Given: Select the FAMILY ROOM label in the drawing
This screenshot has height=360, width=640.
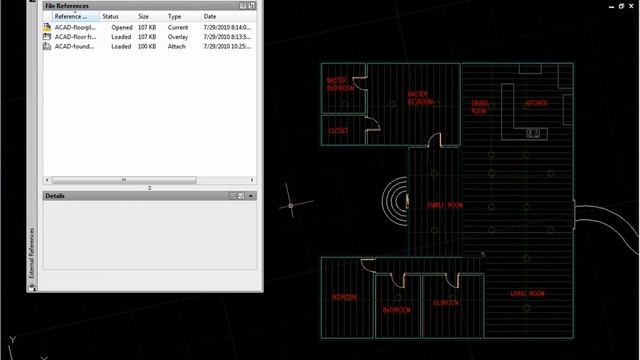Looking at the screenshot, I should (x=444, y=205).
